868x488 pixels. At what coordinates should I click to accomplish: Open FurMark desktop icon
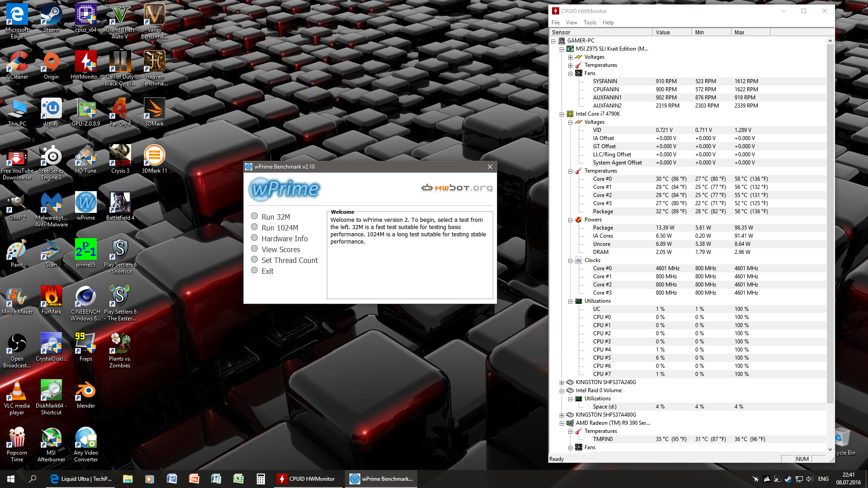point(51,300)
